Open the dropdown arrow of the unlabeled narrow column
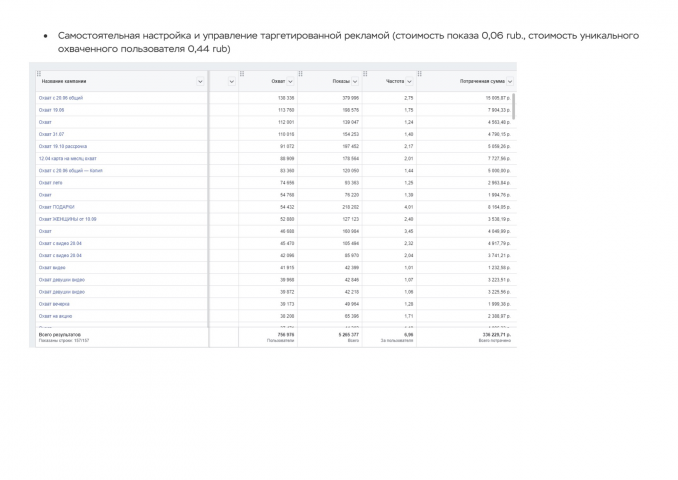Viewport: 678px width, 480px height. tap(231, 81)
